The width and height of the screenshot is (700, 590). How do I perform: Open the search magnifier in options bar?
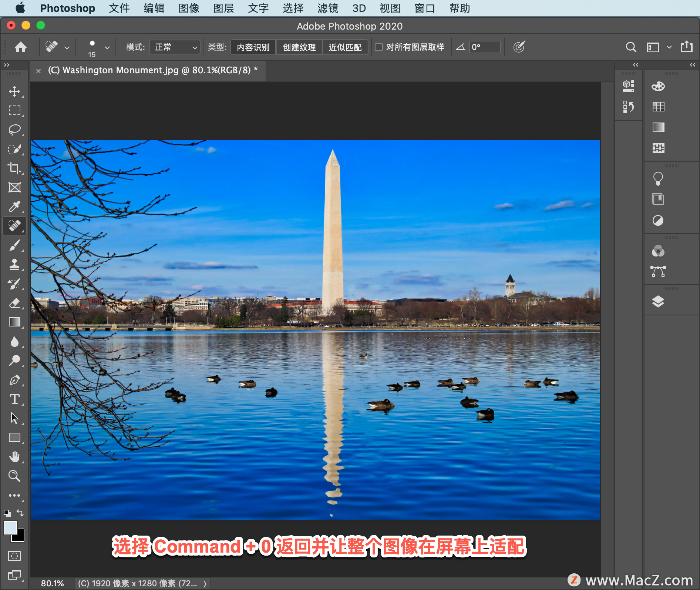click(x=631, y=47)
